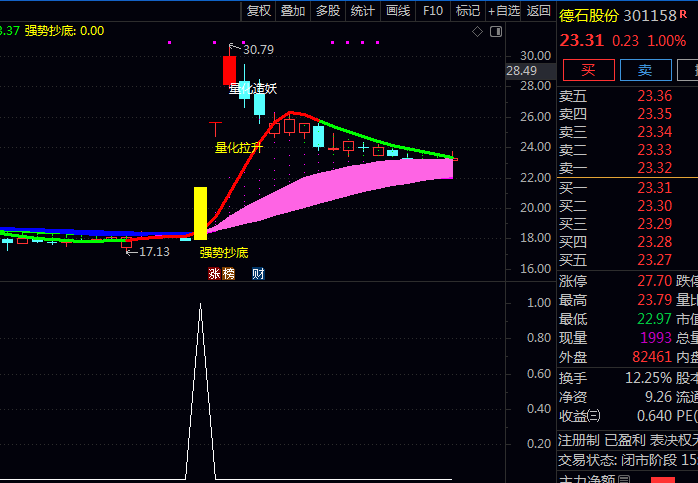Click the 注册制 tag

[x=579, y=441]
